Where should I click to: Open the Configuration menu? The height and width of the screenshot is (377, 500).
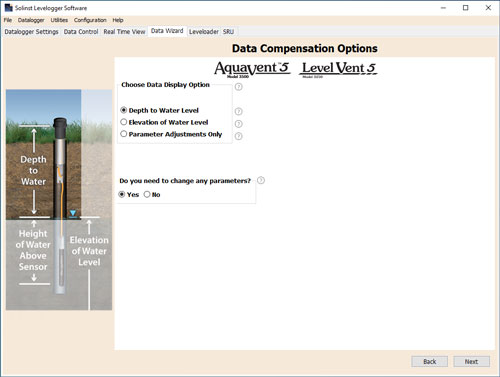click(x=90, y=20)
